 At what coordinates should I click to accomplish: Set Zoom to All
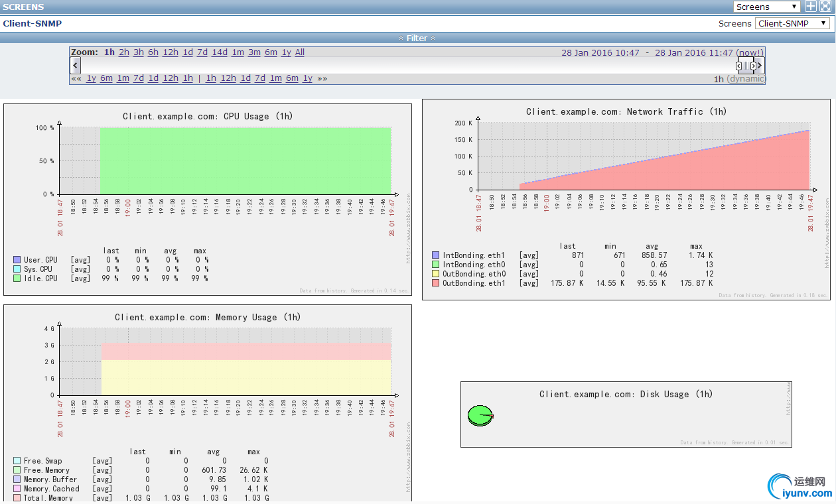(x=300, y=52)
